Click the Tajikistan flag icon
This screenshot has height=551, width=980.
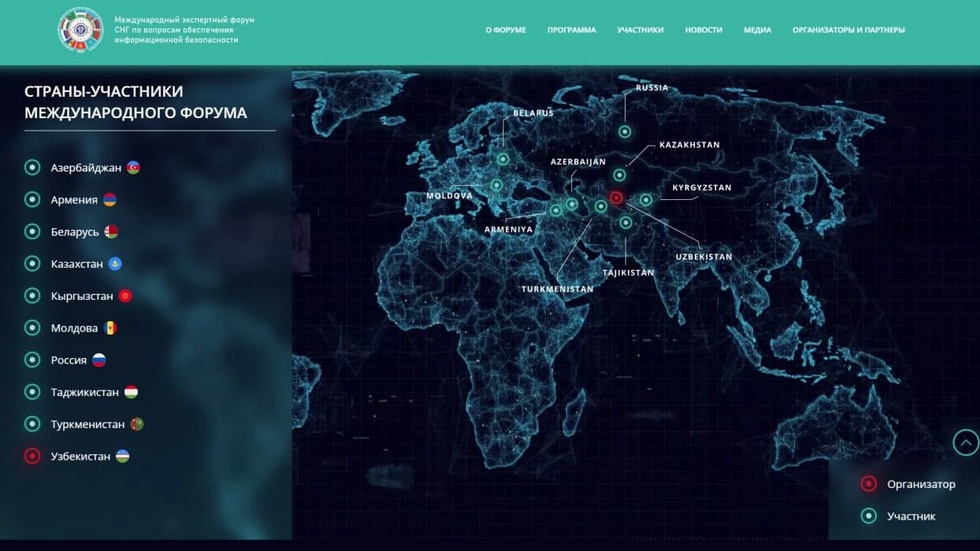pyautogui.click(x=131, y=392)
